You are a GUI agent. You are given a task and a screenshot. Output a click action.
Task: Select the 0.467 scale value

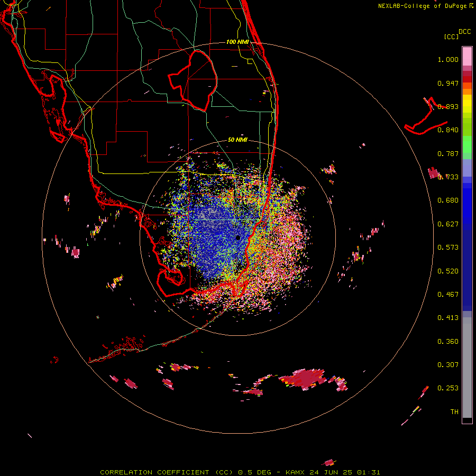point(448,295)
